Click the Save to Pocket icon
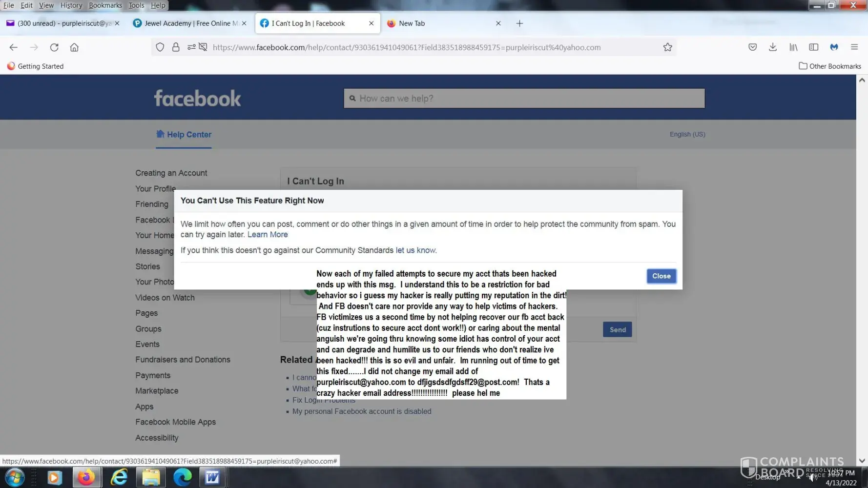 752,47
